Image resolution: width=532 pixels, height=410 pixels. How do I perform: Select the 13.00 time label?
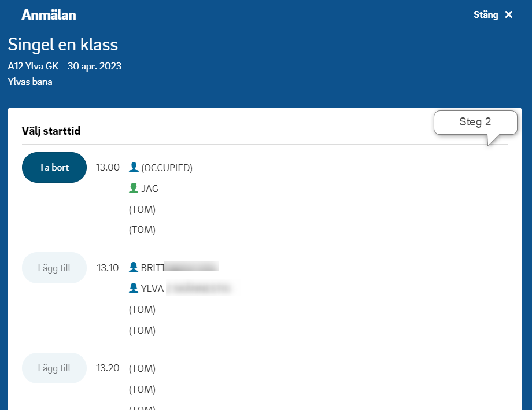coord(108,168)
